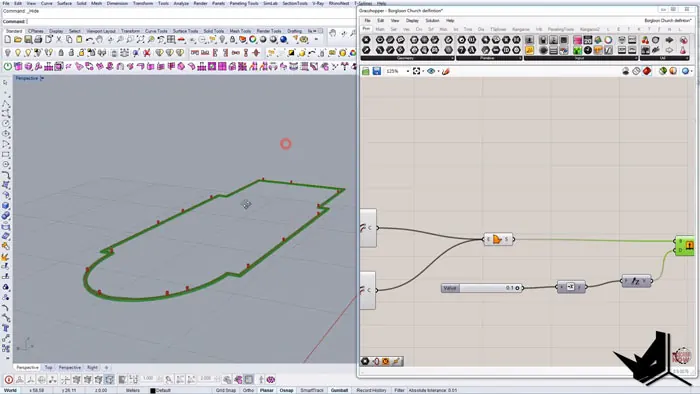
Task: Click the cherries icon in Util panel
Action: point(645,40)
